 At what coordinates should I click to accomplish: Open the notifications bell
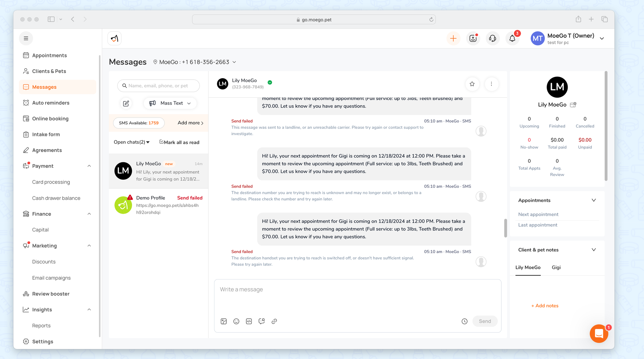point(512,39)
